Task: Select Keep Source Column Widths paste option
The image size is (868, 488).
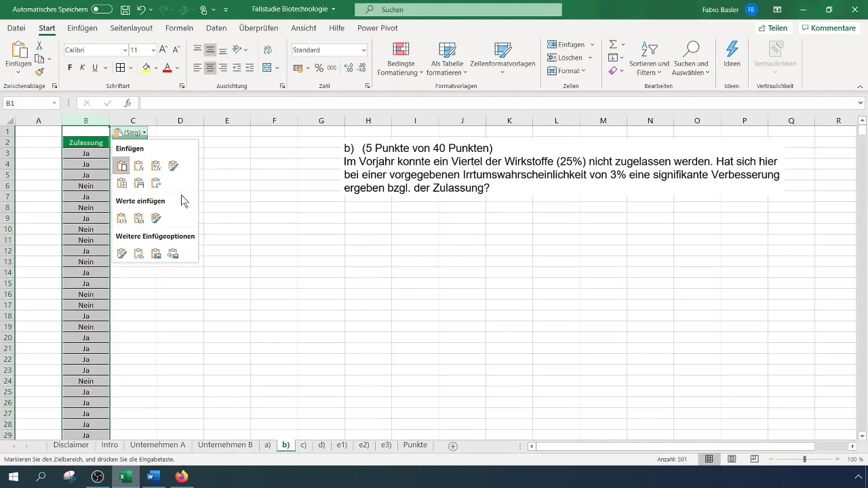Action: [139, 183]
